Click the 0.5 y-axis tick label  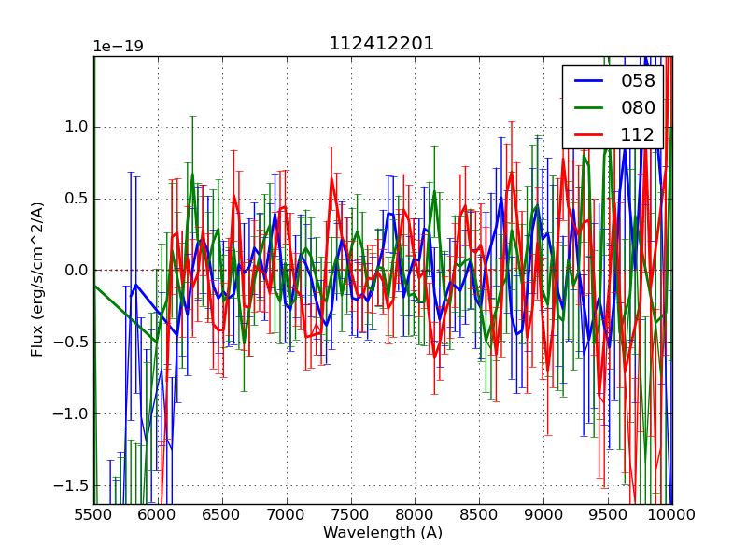76,199
